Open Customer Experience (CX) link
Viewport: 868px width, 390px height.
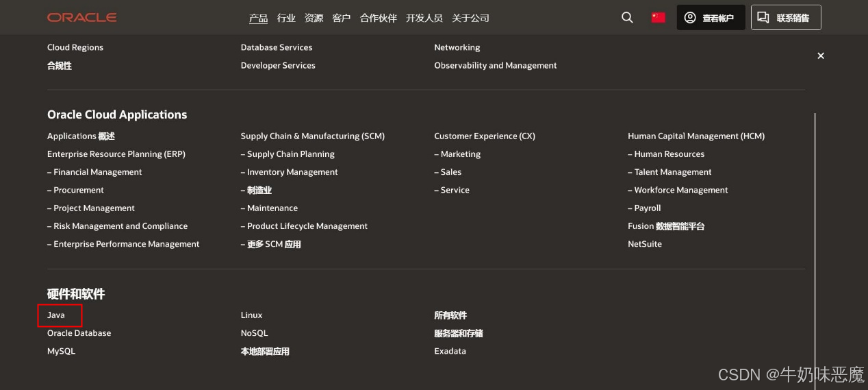[485, 136]
